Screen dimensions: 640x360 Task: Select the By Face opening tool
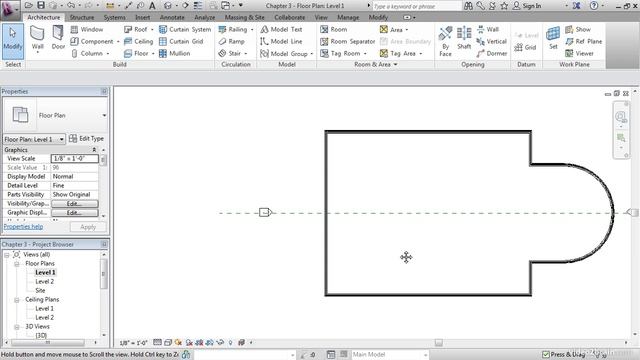445,41
